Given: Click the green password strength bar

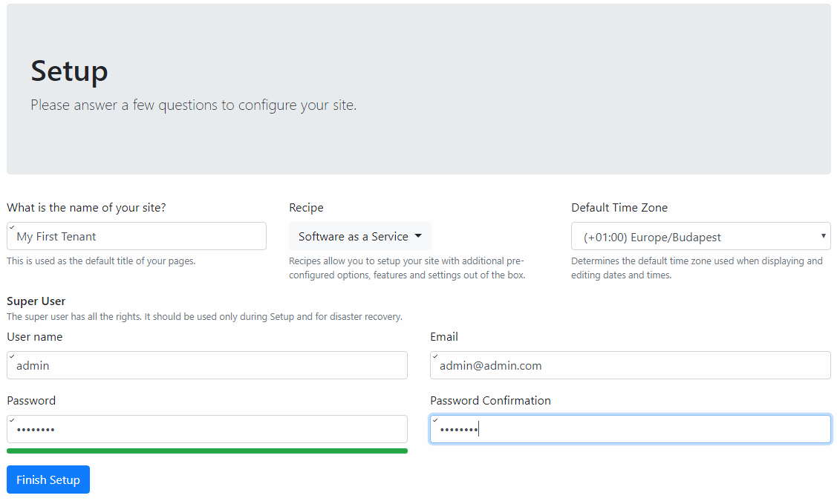Looking at the screenshot, I should click(x=207, y=451).
